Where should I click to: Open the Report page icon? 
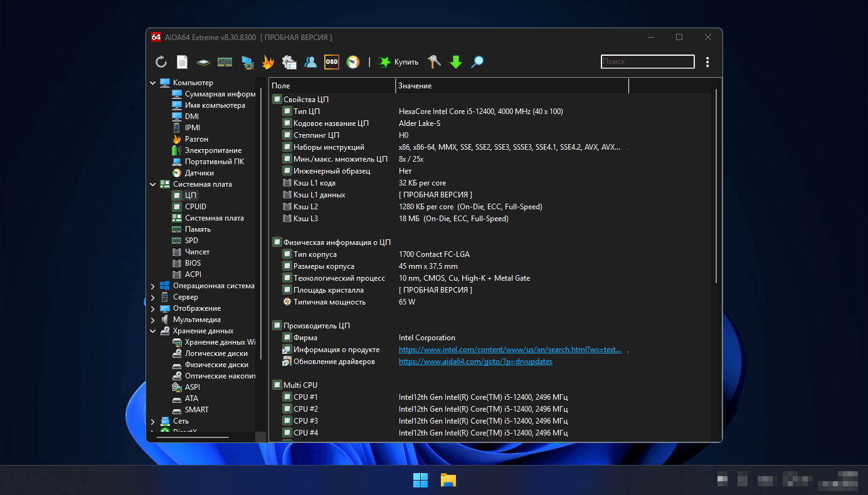tap(182, 61)
